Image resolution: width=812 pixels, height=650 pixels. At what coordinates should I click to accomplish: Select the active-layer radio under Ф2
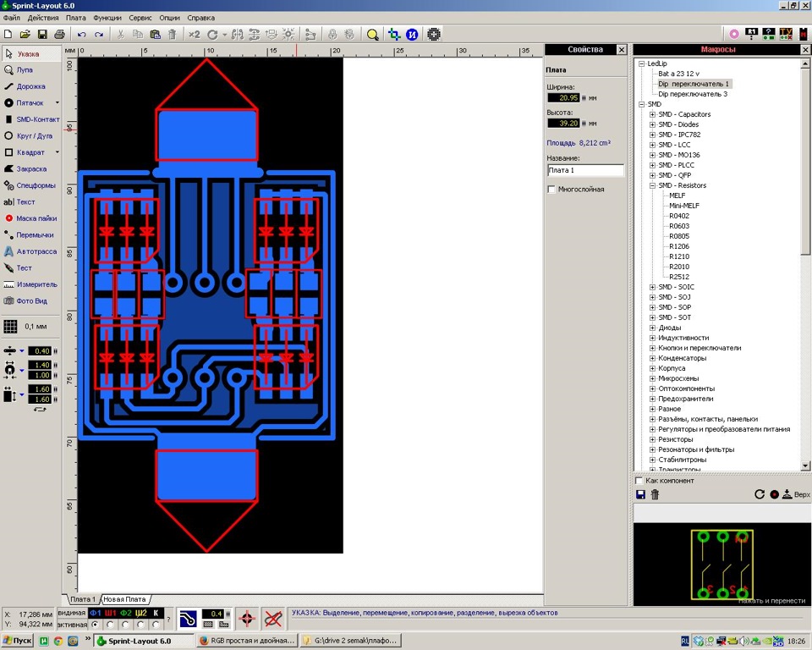tap(125, 625)
